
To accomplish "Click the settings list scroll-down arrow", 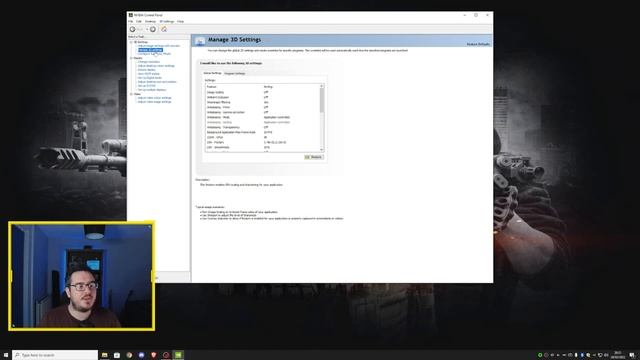I will click(x=322, y=150).
